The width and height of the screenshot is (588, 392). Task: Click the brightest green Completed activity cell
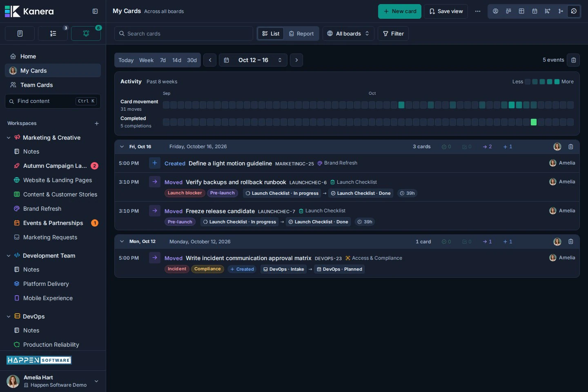pos(534,122)
